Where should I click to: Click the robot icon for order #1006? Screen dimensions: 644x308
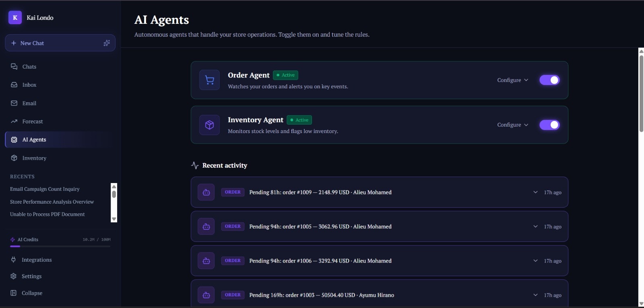click(x=206, y=261)
